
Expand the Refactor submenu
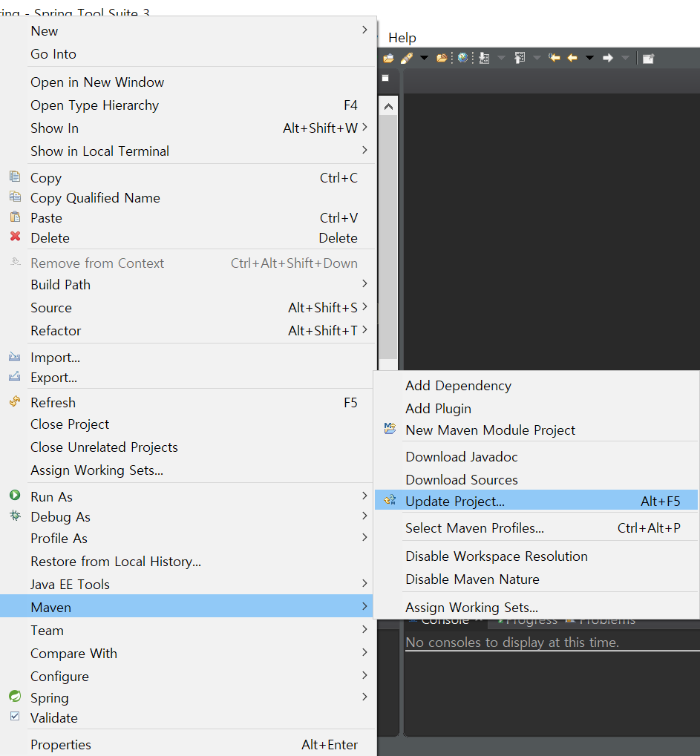pyautogui.click(x=188, y=331)
